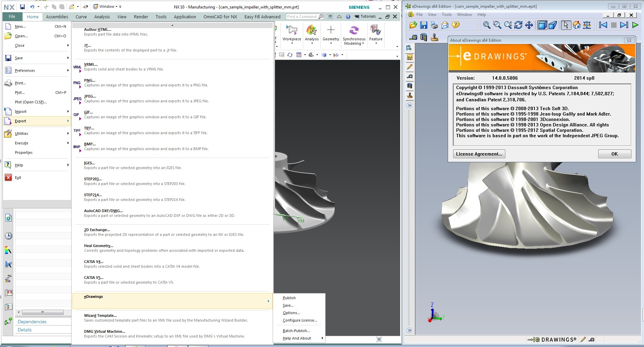Click the eDrawings Print icon

(x=434, y=25)
